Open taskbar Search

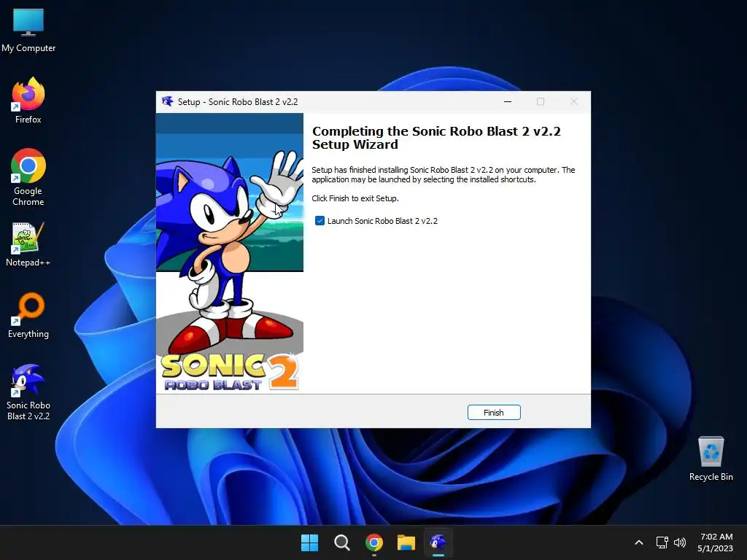coord(341,542)
